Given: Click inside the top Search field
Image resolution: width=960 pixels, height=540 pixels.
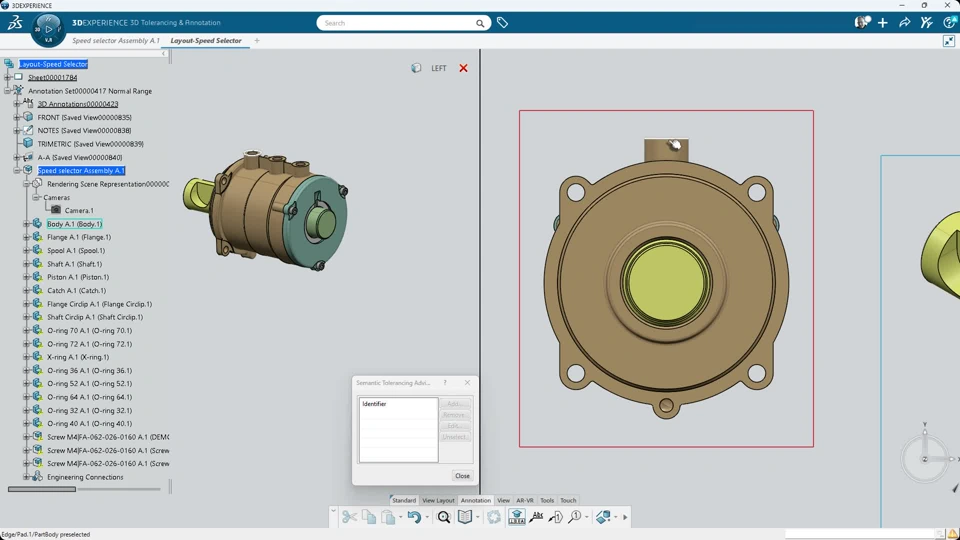Looking at the screenshot, I should [x=398, y=23].
